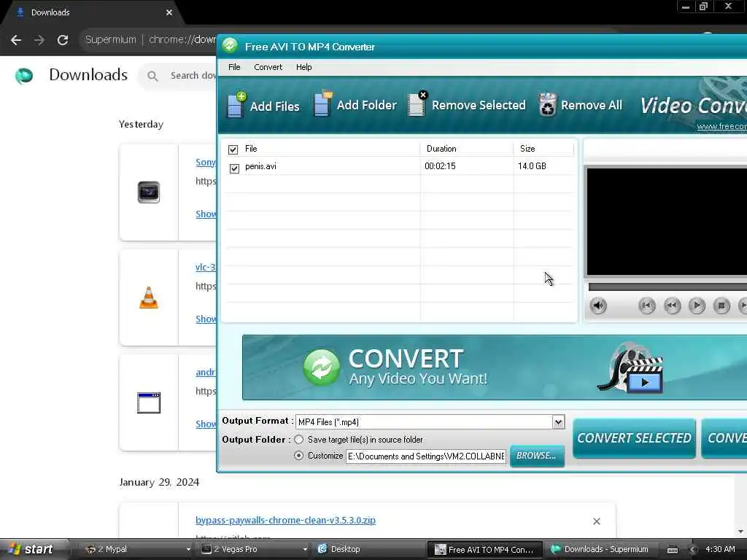Click the Reload page icon in Supermium
This screenshot has height=560, width=747.
tap(63, 40)
